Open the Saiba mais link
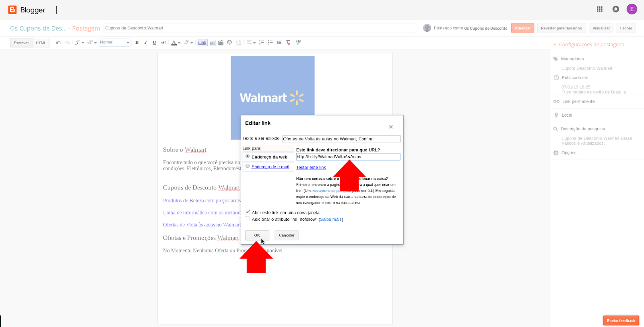This screenshot has height=327, width=644. click(331, 219)
